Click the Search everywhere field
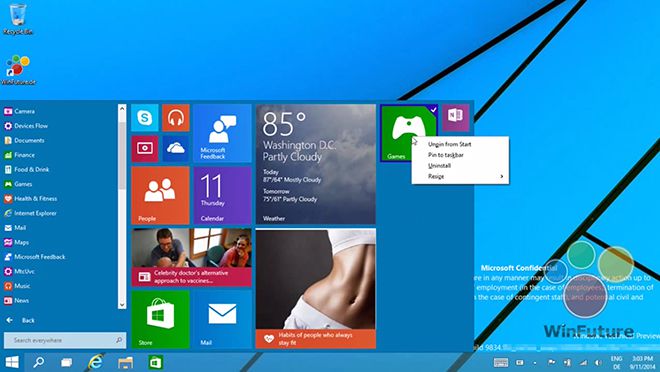This screenshot has width=660, height=372. tap(65, 340)
